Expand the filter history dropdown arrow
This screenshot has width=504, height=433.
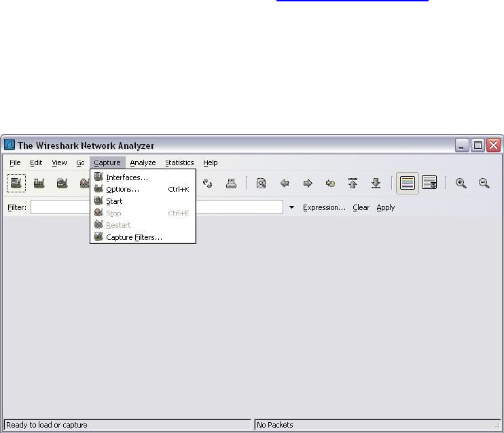click(291, 207)
